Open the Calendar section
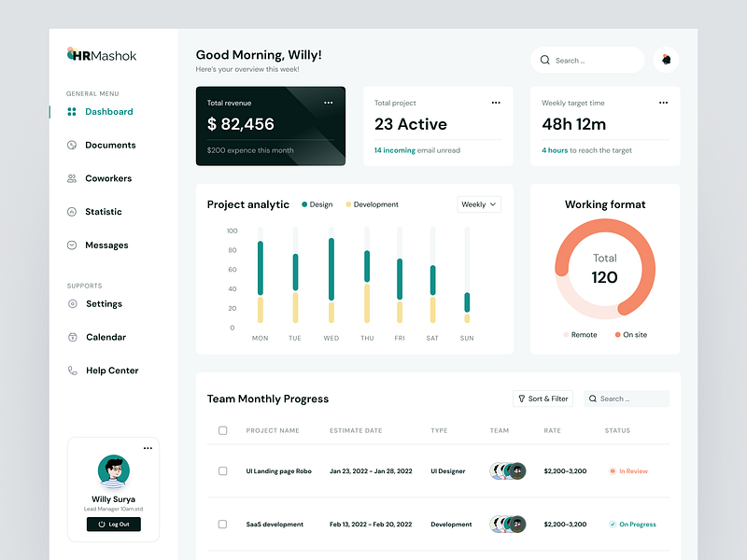Viewport: 747px width, 560px height. click(x=105, y=337)
